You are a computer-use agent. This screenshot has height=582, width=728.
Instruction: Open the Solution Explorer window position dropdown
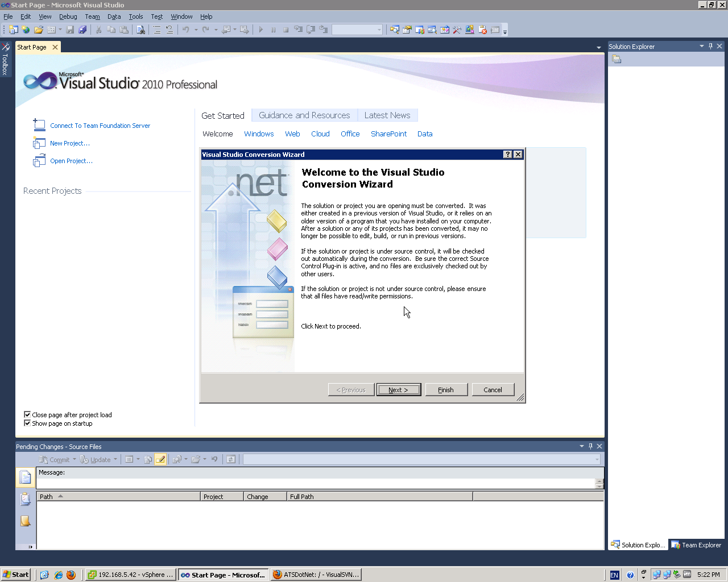click(x=702, y=46)
